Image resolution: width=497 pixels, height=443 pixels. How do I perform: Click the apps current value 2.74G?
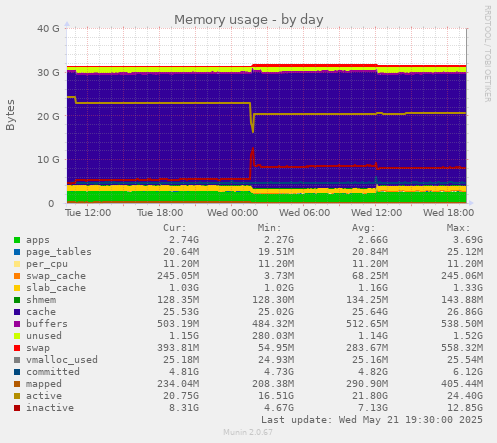(x=184, y=240)
